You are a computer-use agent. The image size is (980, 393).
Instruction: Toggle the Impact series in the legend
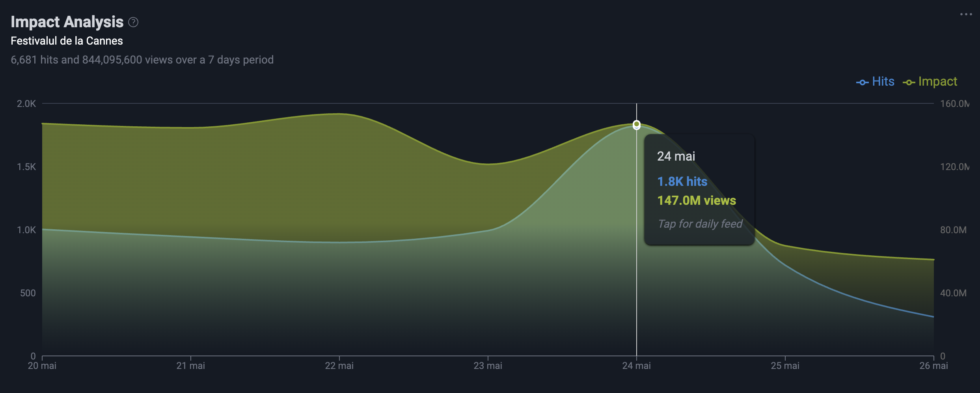pos(930,82)
